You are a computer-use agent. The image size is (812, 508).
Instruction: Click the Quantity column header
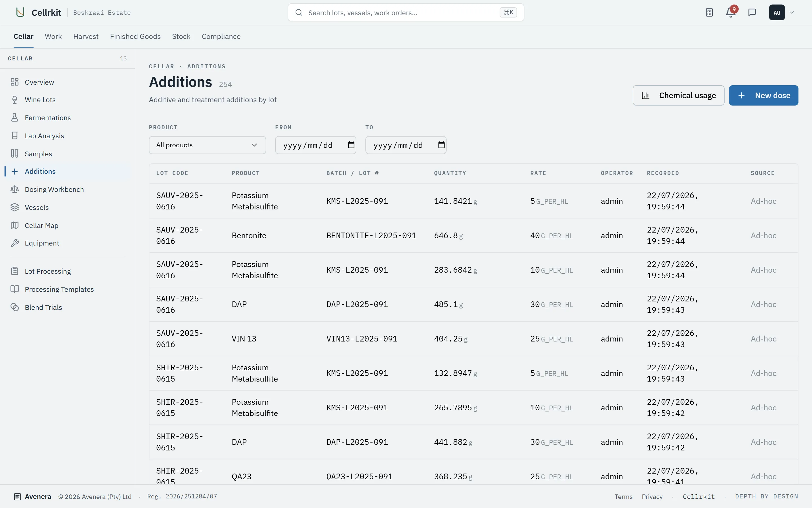coord(450,173)
